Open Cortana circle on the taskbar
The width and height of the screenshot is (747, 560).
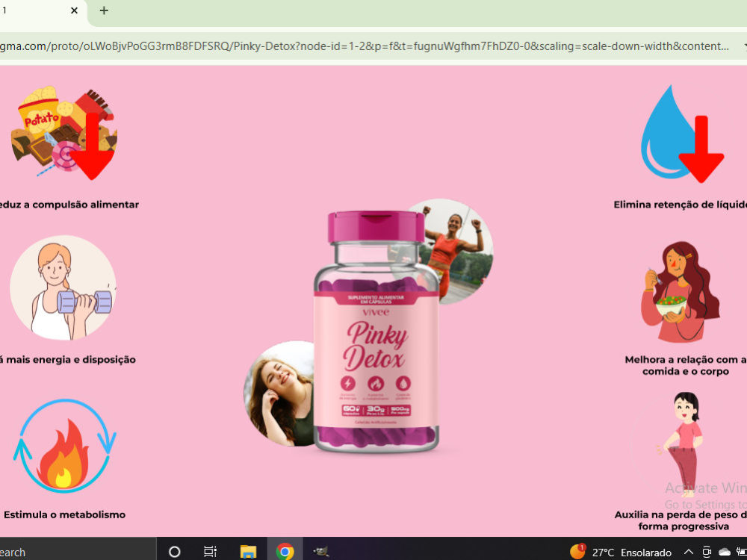(x=175, y=552)
